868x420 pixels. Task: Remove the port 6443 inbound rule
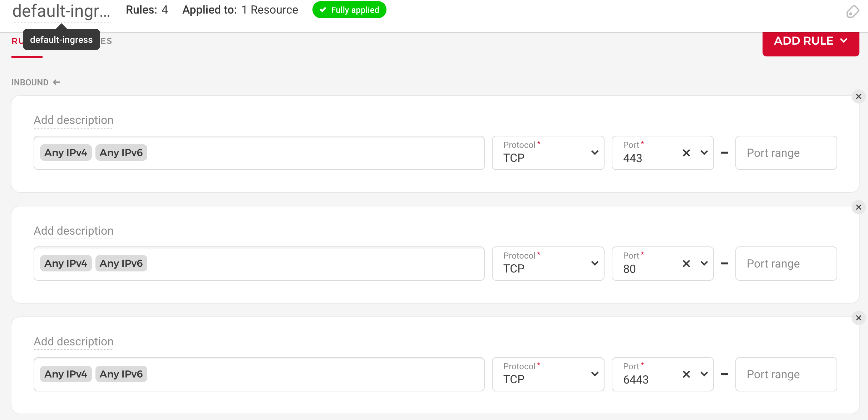tap(858, 318)
